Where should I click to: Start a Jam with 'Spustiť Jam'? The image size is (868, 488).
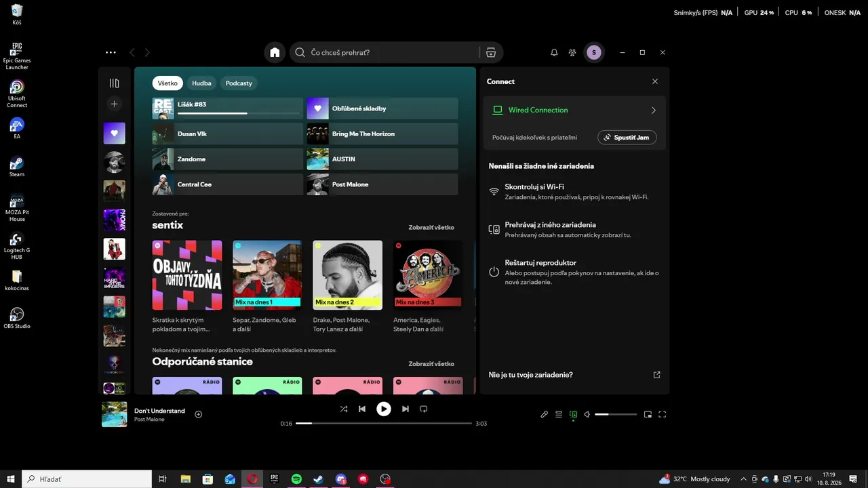coord(627,138)
